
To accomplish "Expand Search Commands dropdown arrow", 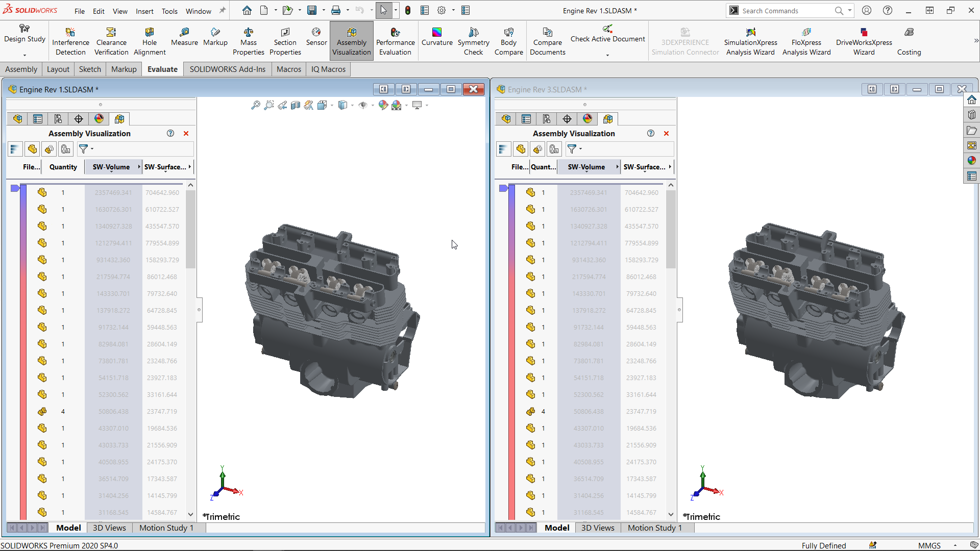I will point(850,10).
